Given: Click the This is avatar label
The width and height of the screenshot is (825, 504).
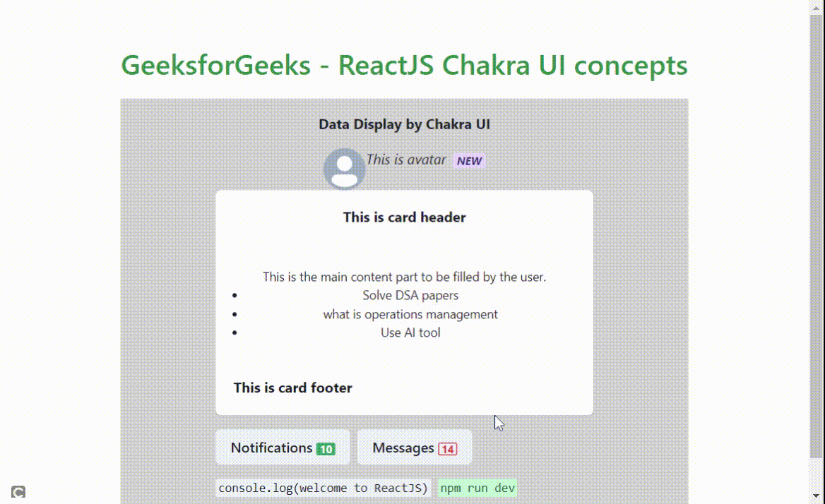Looking at the screenshot, I should pyautogui.click(x=406, y=160).
